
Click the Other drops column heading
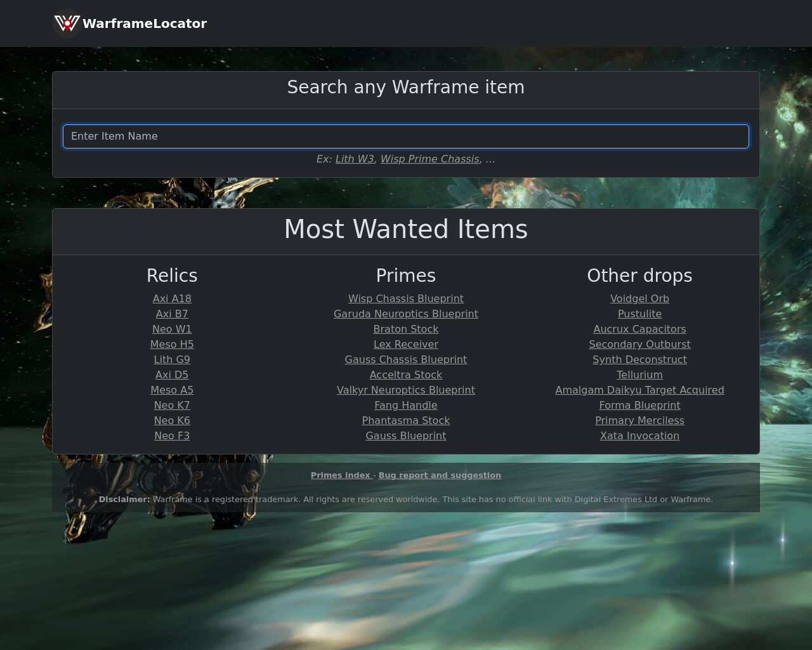click(x=639, y=275)
